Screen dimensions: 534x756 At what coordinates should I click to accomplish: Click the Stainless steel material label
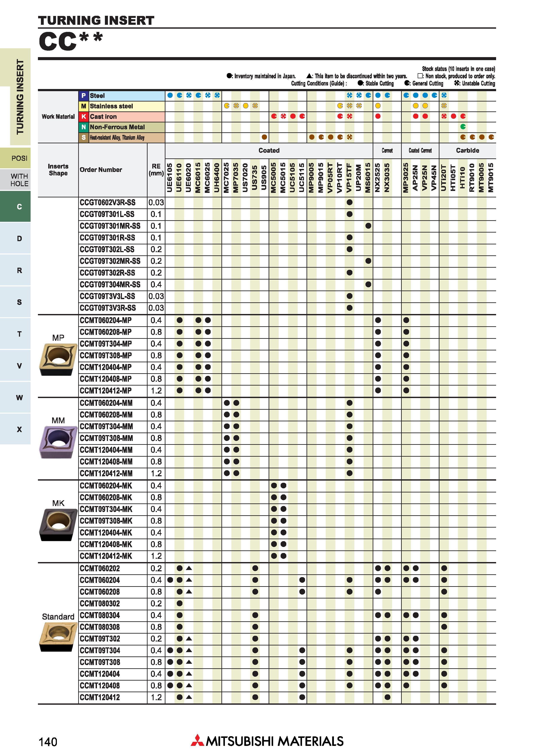(112, 106)
